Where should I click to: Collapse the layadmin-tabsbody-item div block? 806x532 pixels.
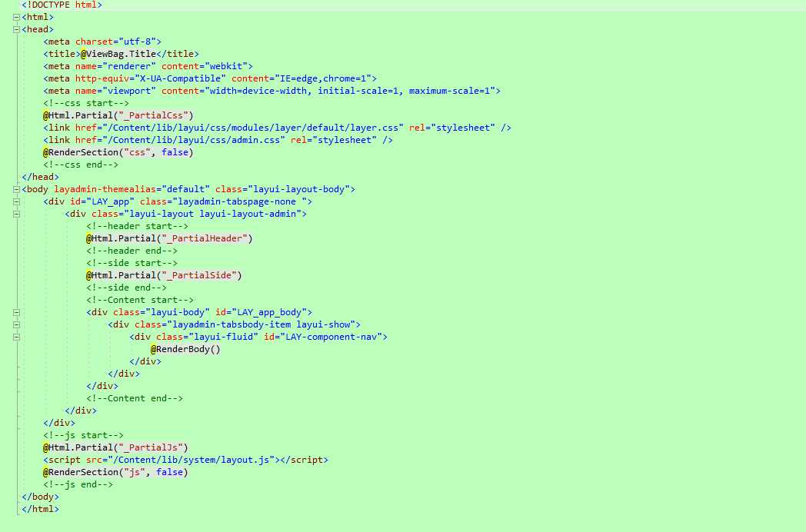tap(16, 324)
